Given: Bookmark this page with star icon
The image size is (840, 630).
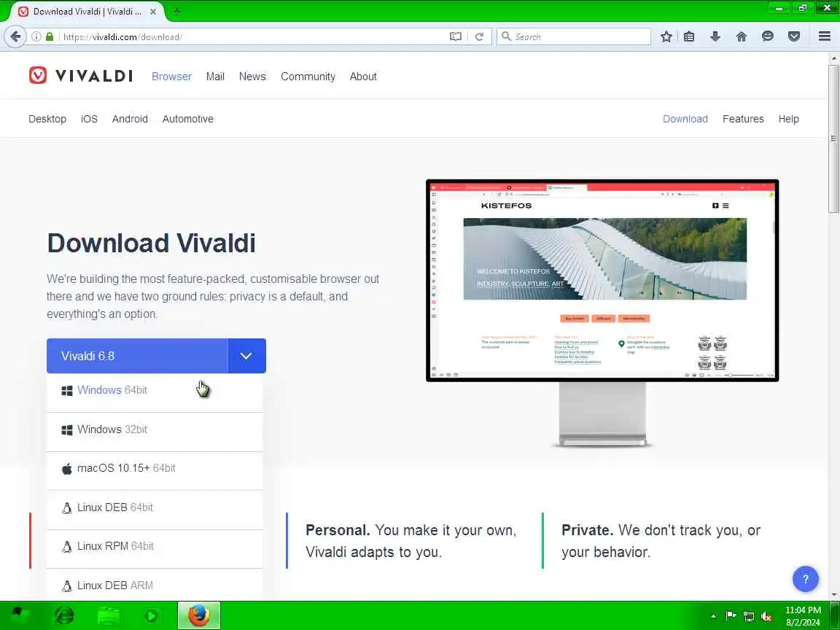Looking at the screenshot, I should (666, 36).
